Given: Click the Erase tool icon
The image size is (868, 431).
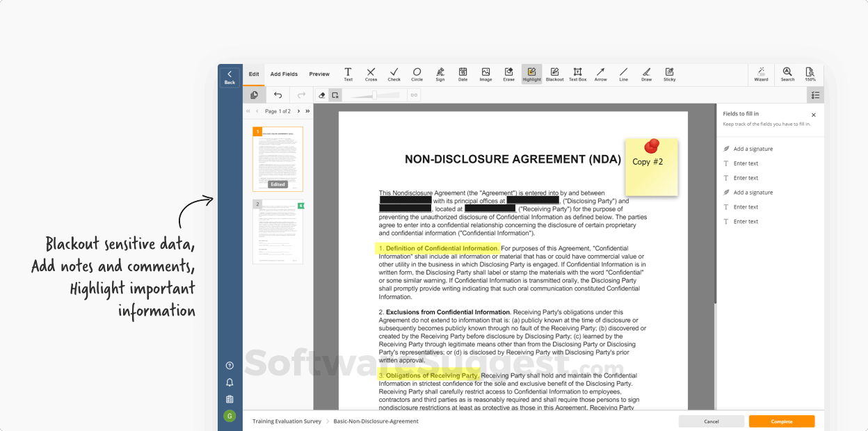Looking at the screenshot, I should pyautogui.click(x=508, y=74).
